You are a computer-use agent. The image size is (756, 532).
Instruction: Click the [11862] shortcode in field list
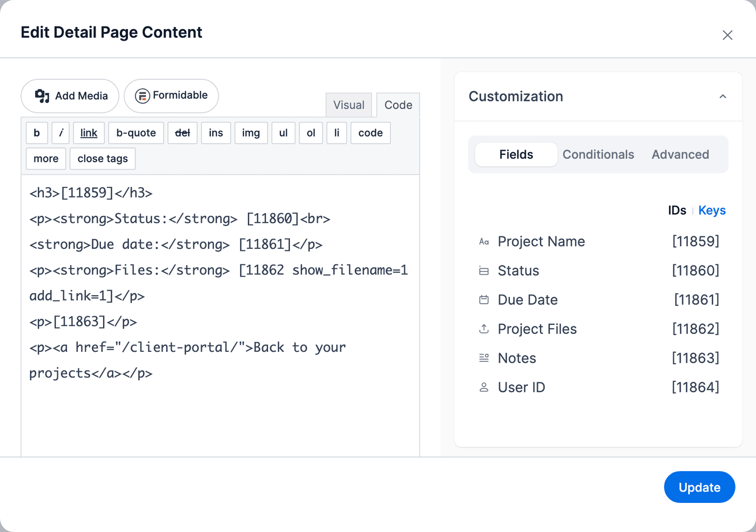pyautogui.click(x=696, y=329)
